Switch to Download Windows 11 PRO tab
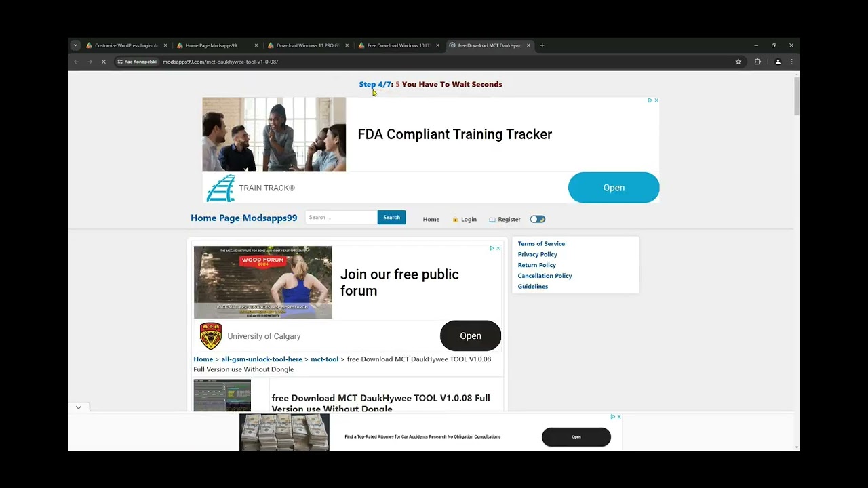The image size is (868, 488). pos(308,45)
